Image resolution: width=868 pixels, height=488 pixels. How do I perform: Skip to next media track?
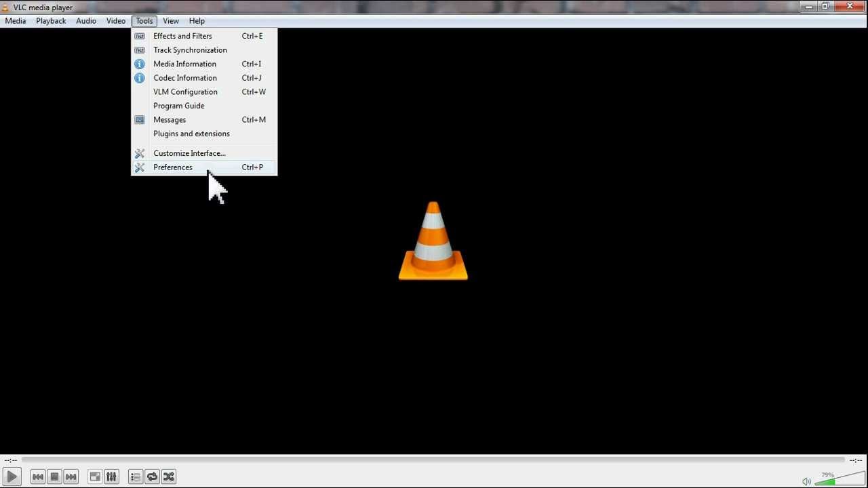(x=71, y=476)
